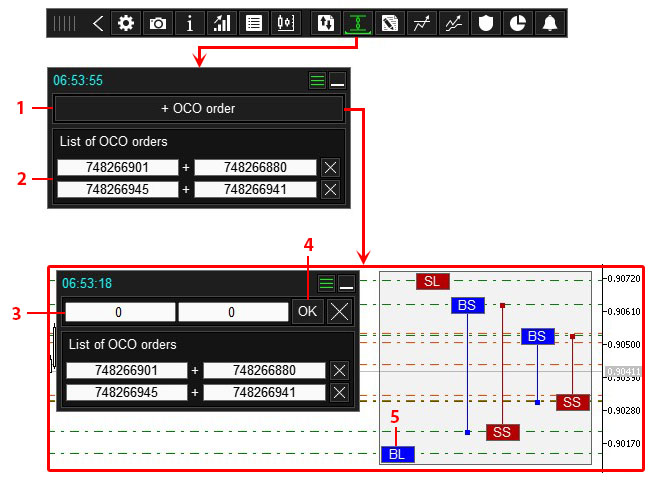Select order field 748266901 in lower panel
657x484 pixels.
[127, 370]
